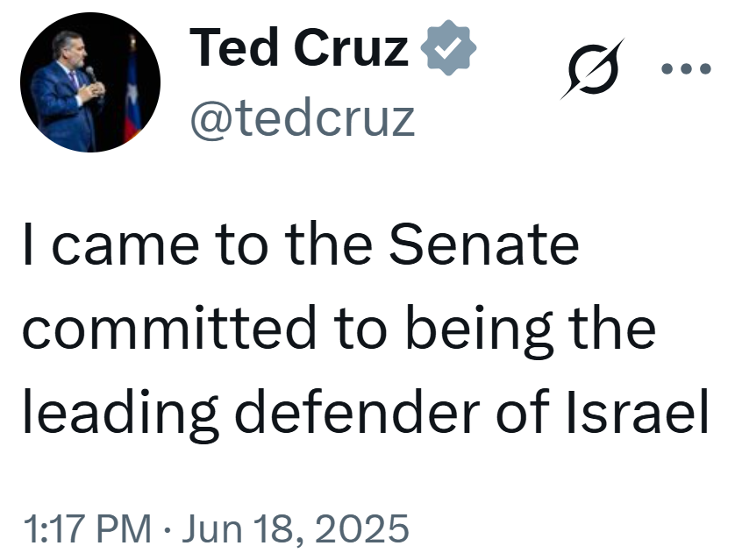Click the 1:17 PM timestamp
The width and height of the screenshot is (735, 560).
87,528
